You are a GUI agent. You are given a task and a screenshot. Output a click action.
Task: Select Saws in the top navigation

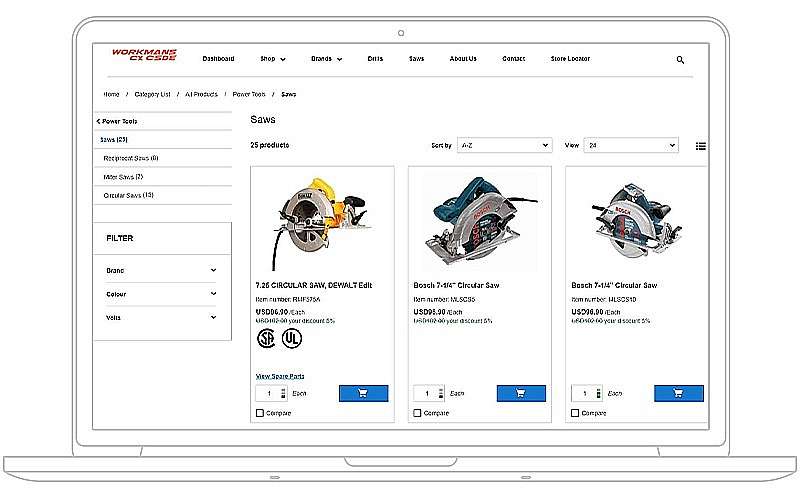416,59
